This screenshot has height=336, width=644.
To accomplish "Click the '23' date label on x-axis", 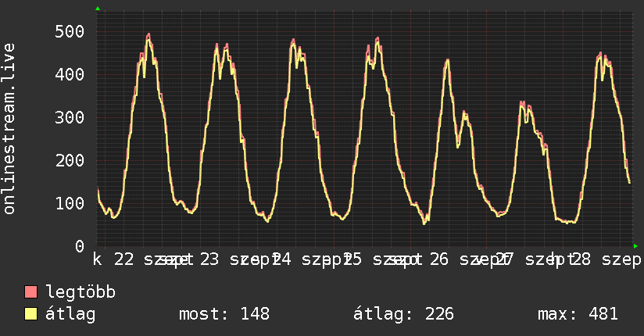I will 209,259.
